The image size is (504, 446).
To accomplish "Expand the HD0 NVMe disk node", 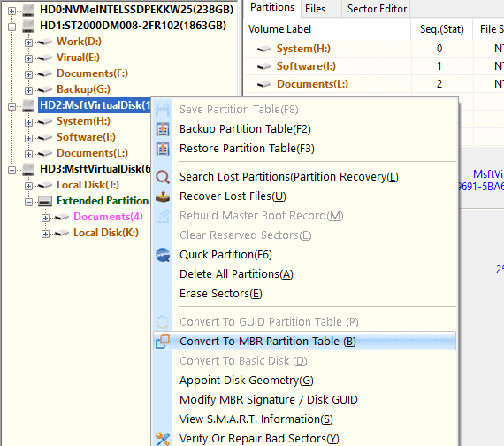I will pos(11,11).
